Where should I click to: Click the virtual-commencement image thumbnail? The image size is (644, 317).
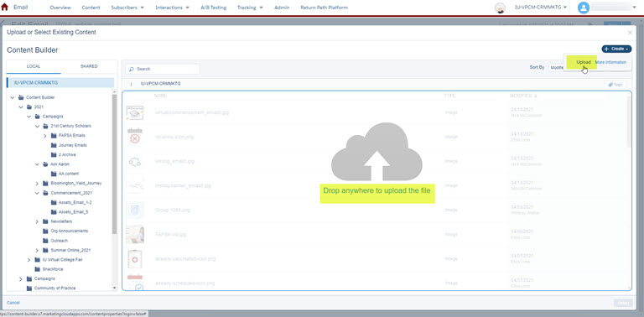(x=135, y=112)
